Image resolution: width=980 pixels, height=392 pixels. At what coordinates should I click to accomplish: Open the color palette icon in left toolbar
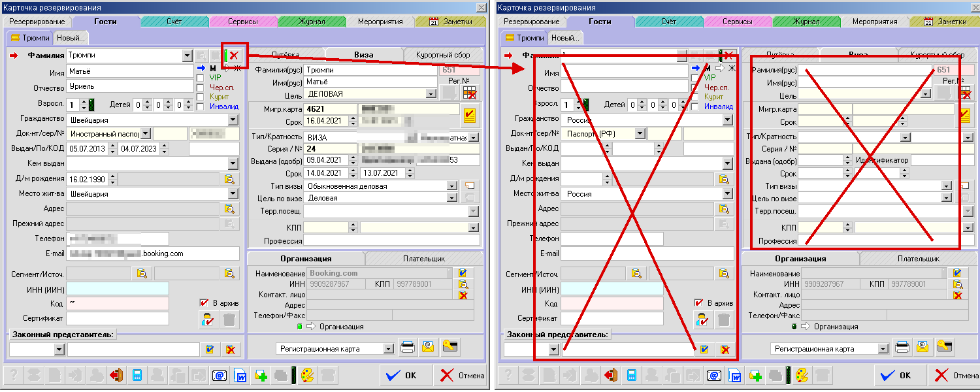pos(307,376)
